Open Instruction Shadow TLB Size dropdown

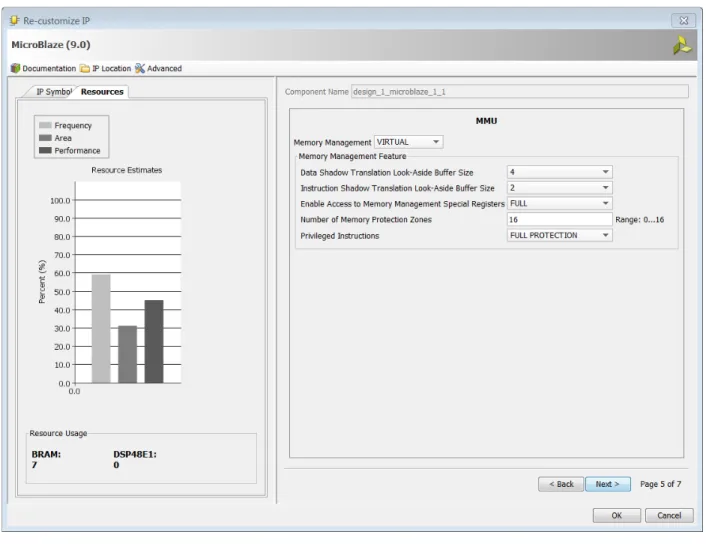click(560, 188)
